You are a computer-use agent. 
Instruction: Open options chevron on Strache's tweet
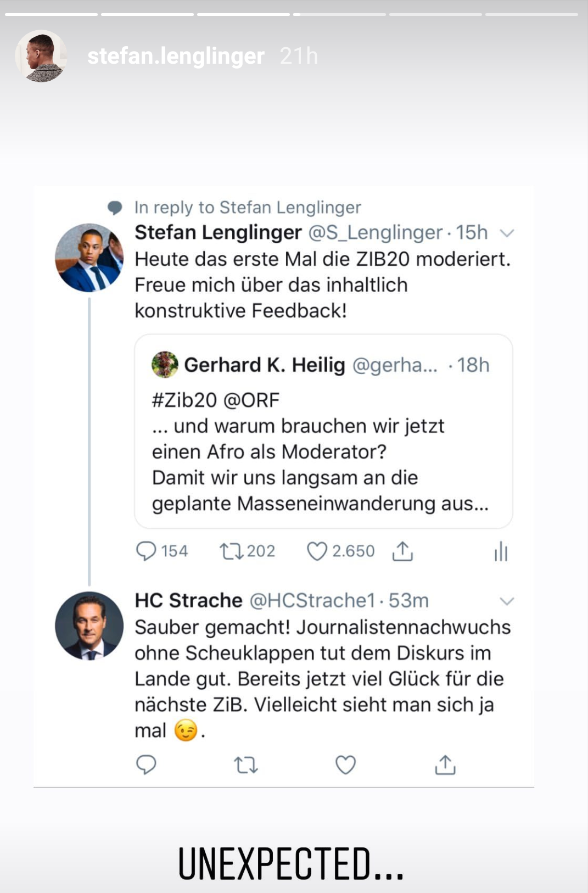tap(507, 601)
